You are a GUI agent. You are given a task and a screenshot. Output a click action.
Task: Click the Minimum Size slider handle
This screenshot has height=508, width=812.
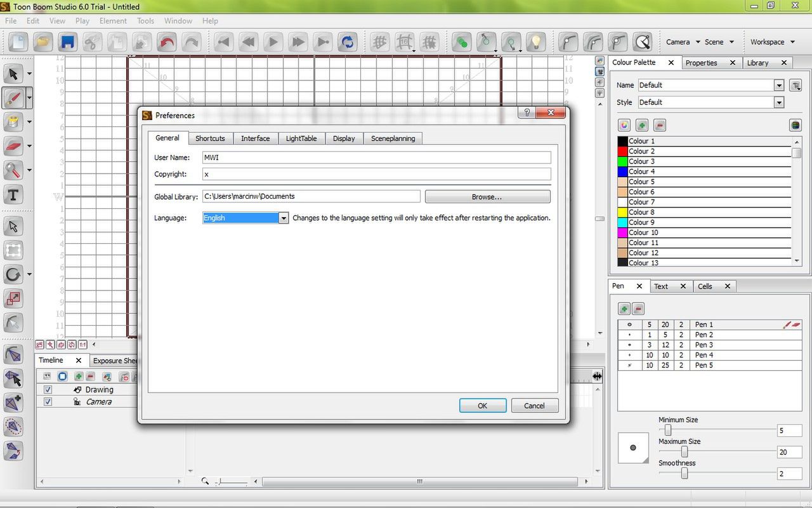click(x=668, y=431)
